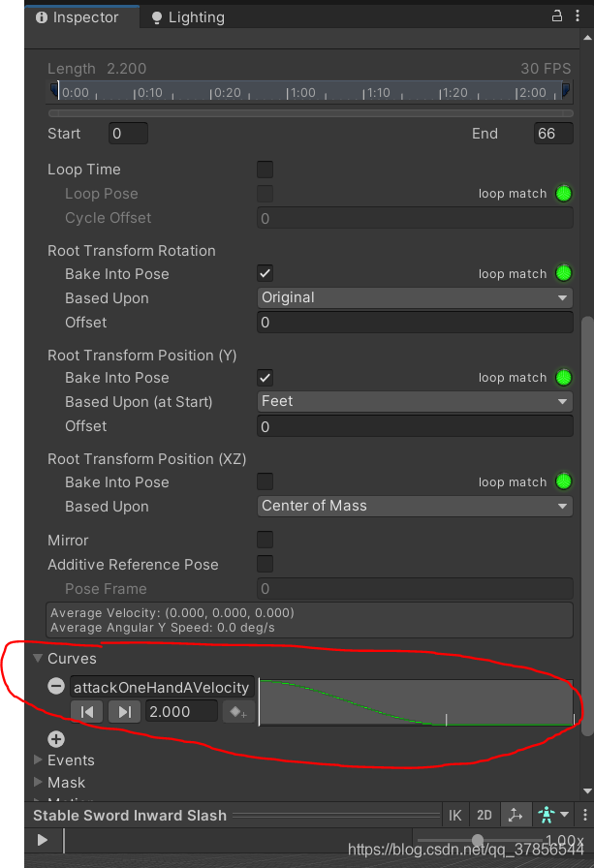Screen dimensions: 594x868
Task: Uncheck Bake Into Pose for Root Rotation
Action: 265,273
